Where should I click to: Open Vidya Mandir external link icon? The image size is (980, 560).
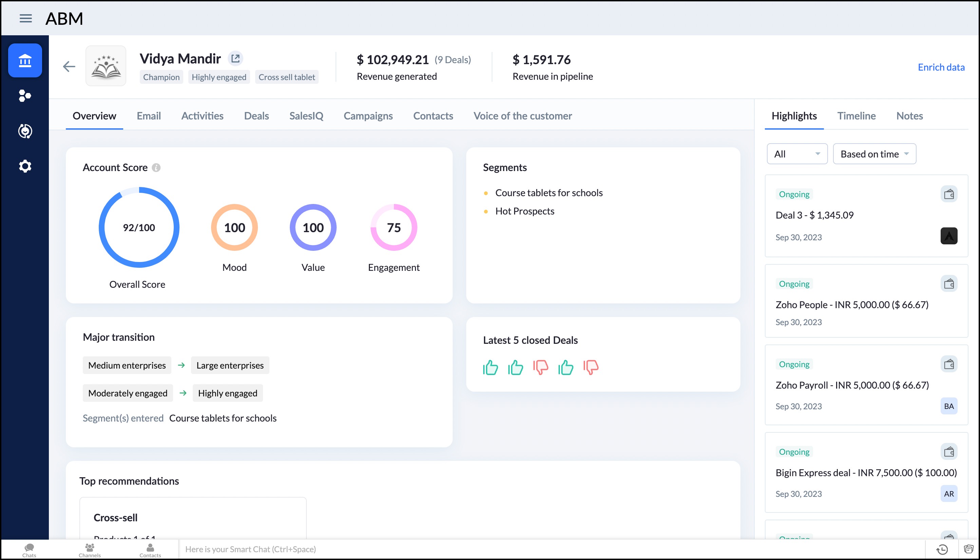[235, 58]
